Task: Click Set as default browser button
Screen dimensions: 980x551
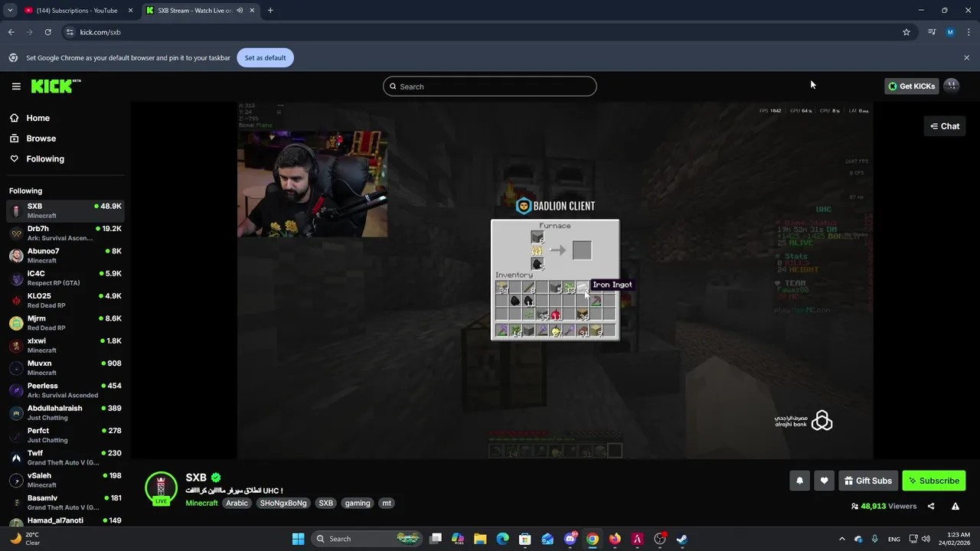Action: pos(265,58)
